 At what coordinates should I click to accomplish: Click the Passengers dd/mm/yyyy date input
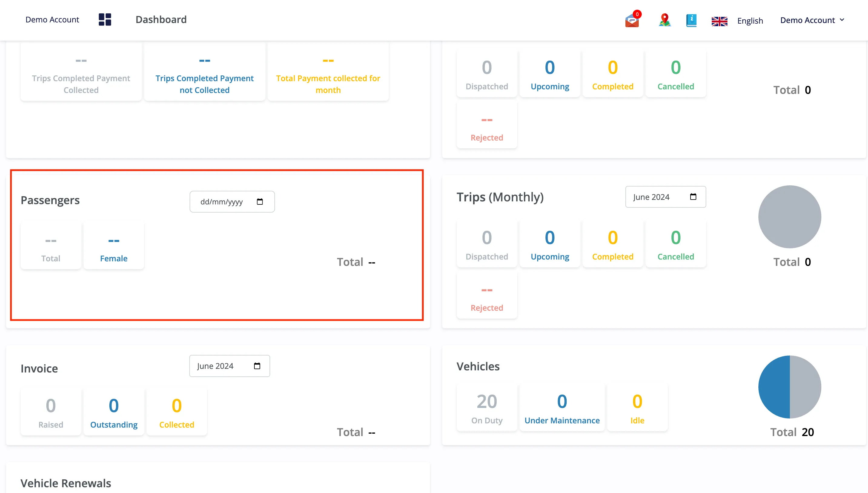click(x=232, y=202)
